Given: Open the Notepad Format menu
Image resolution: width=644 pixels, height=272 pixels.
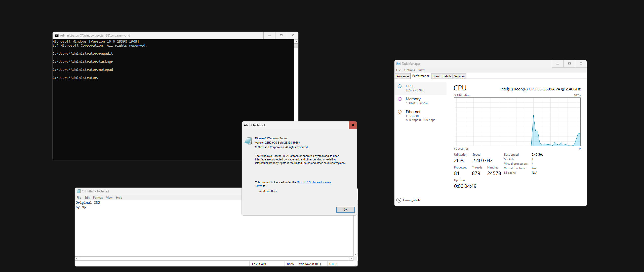Looking at the screenshot, I should [98, 198].
